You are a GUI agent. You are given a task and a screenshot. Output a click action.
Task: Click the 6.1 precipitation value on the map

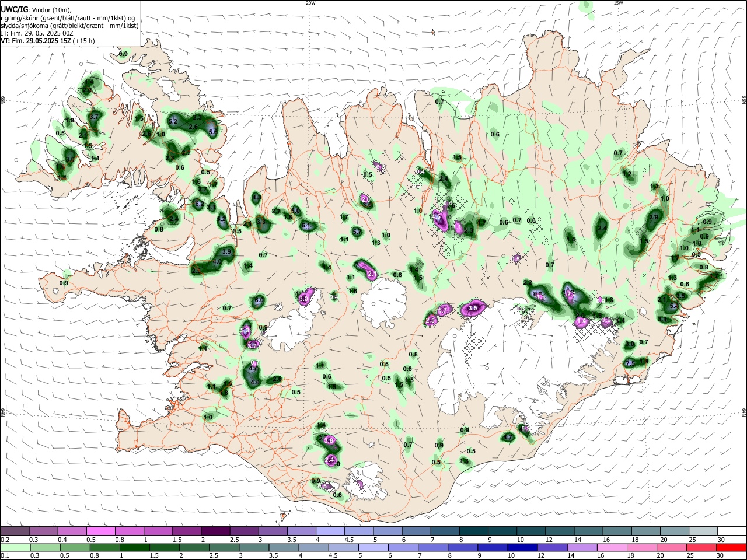(306, 225)
